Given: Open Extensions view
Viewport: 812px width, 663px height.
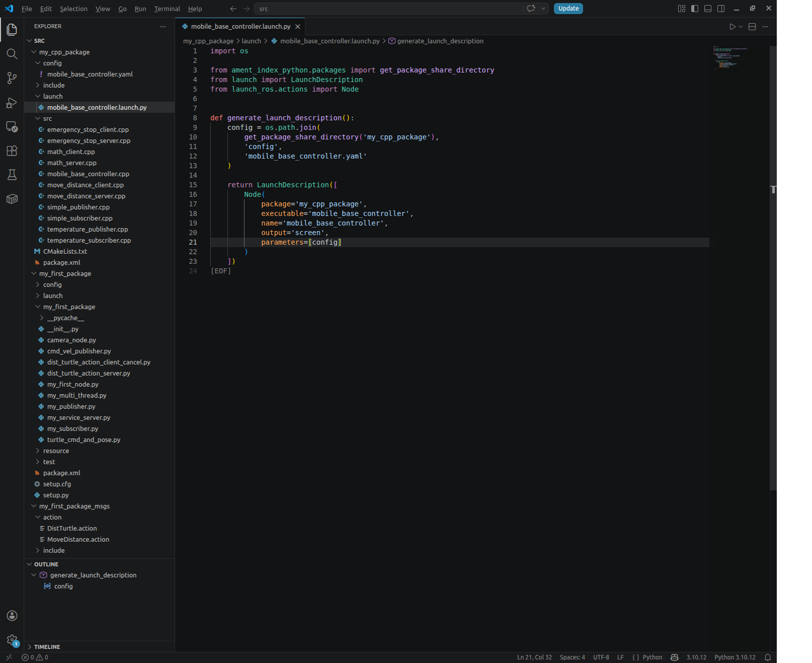Looking at the screenshot, I should [x=12, y=151].
